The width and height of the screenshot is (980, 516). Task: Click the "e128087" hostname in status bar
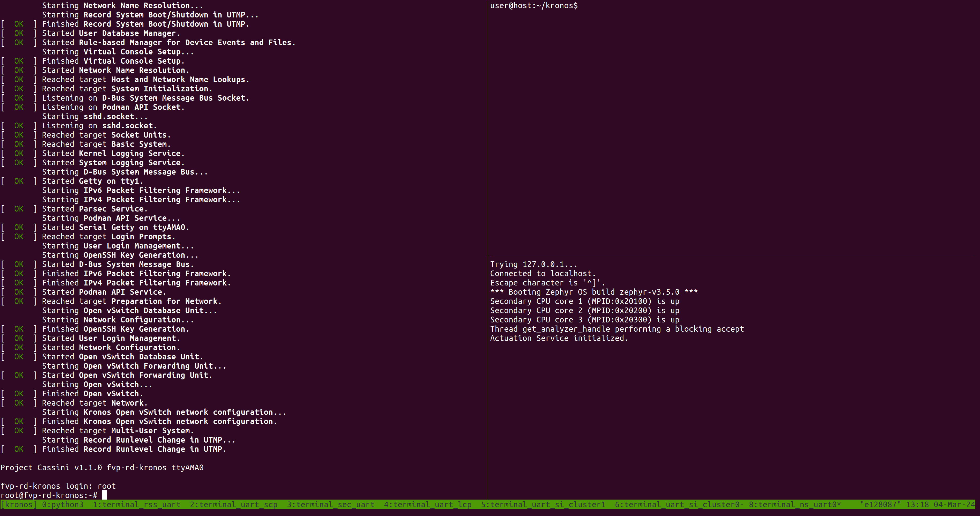pos(880,505)
